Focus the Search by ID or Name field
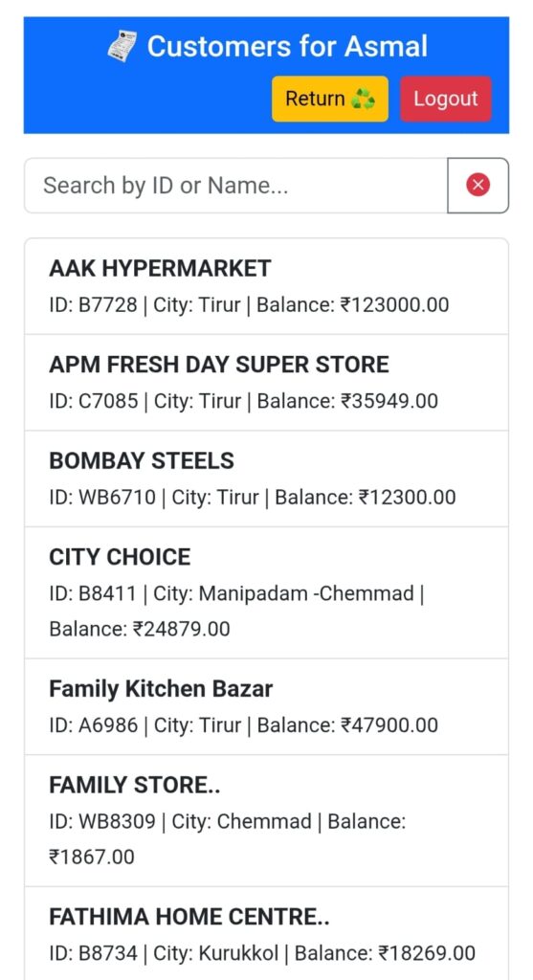This screenshot has width=533, height=980. (236, 185)
